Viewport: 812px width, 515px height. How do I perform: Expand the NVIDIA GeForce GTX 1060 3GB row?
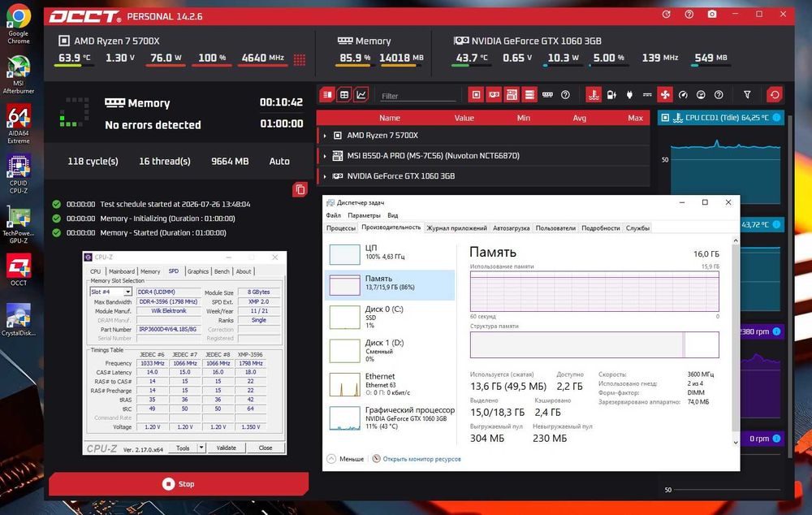(325, 176)
